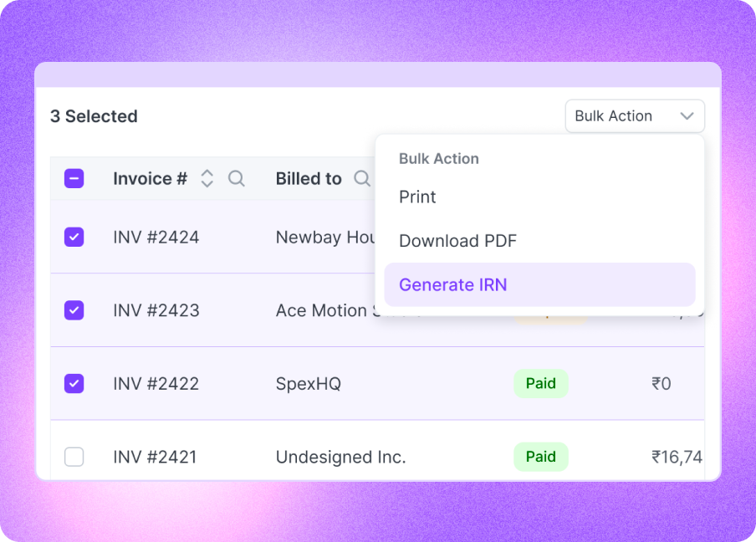The width and height of the screenshot is (756, 542).
Task: Open the Bulk Action dropdown
Action: tap(635, 116)
